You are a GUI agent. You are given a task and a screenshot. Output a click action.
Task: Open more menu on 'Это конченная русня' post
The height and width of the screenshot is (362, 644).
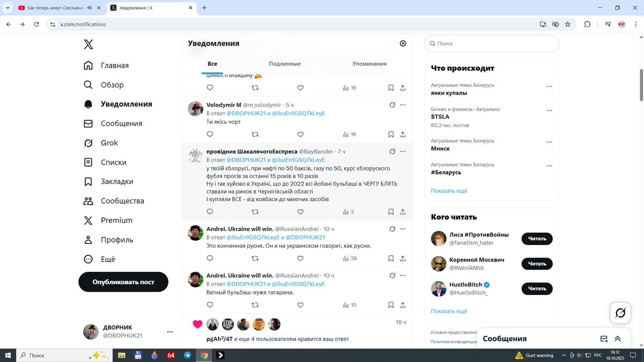tap(403, 229)
